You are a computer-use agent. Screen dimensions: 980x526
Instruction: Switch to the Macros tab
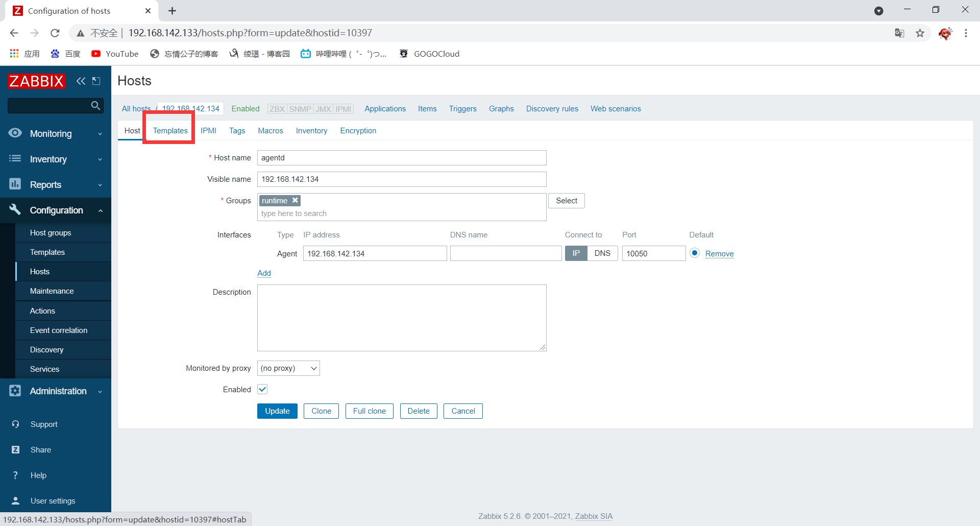pos(271,131)
